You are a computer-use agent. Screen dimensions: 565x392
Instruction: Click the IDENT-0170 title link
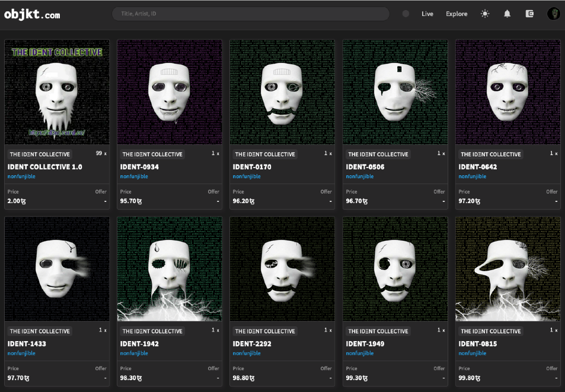click(x=252, y=167)
